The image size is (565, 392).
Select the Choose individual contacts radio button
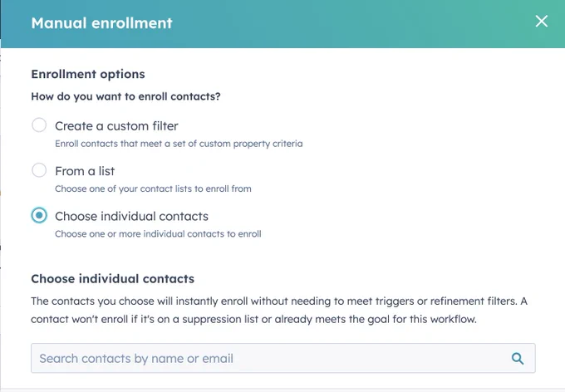click(39, 215)
